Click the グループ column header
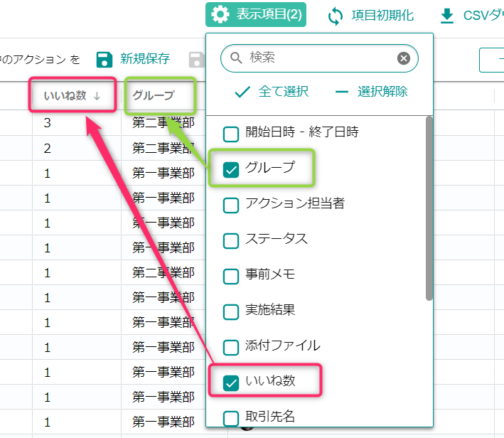This screenshot has width=504, height=438. (x=154, y=96)
